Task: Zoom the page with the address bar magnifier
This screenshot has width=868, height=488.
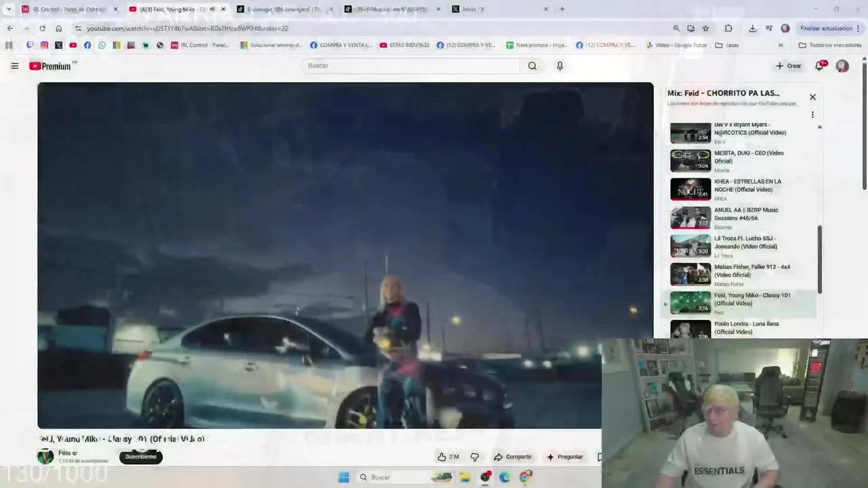Action: (676, 28)
